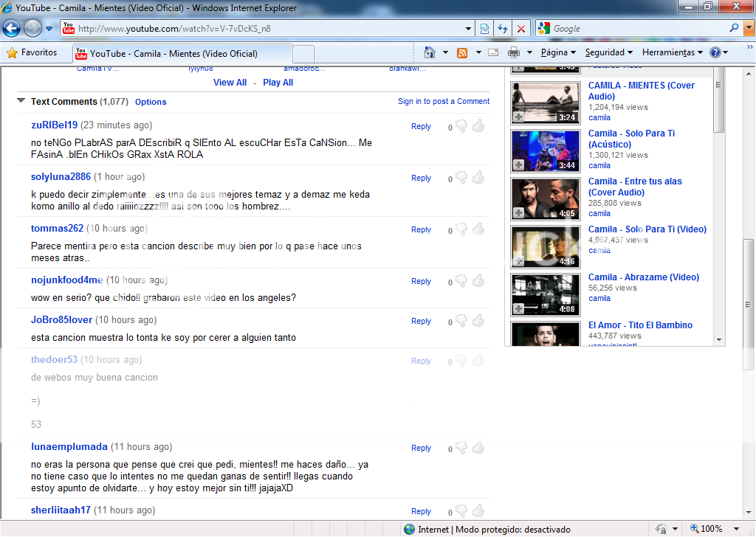Click the stop loading X icon
756x537 pixels.
coord(521,29)
